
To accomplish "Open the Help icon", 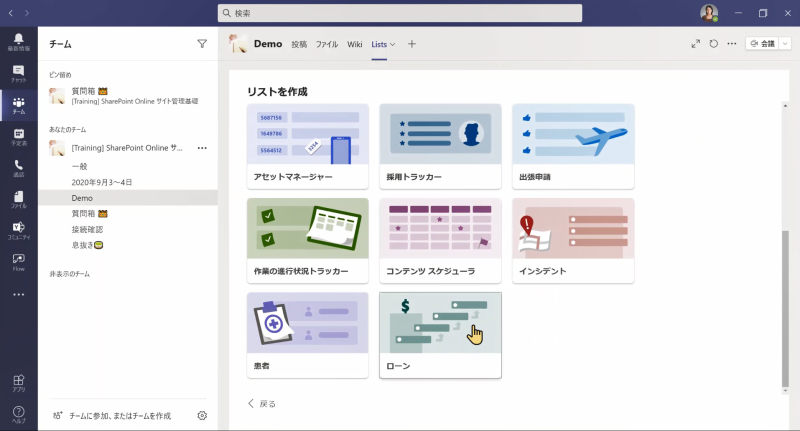I will pyautogui.click(x=18, y=414).
